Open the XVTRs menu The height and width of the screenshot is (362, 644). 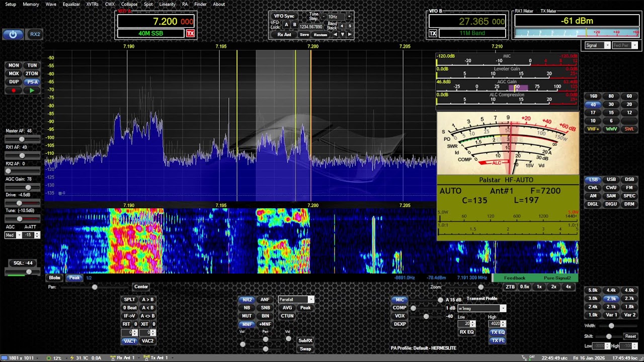93,5
